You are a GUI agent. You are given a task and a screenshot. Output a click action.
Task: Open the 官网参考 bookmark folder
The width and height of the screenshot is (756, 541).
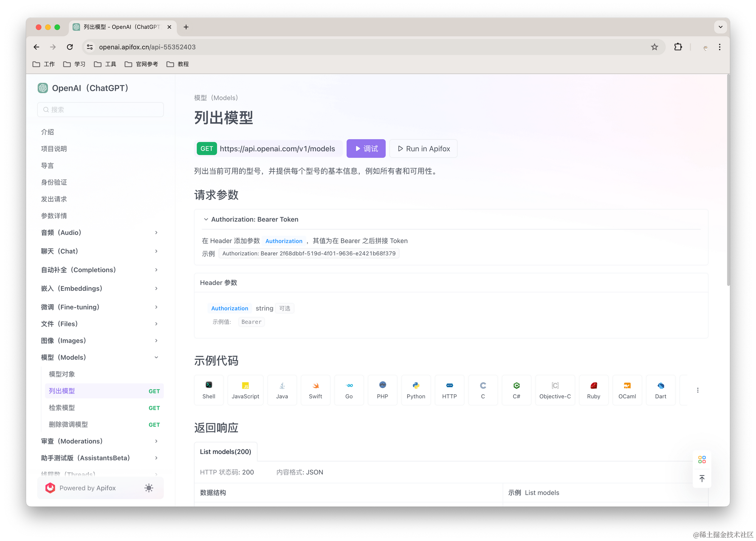coord(141,64)
